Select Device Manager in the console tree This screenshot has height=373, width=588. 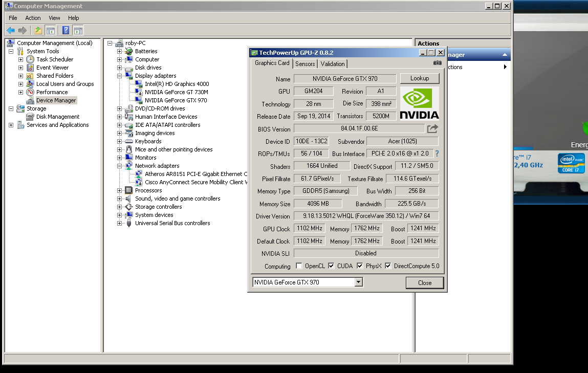(56, 100)
